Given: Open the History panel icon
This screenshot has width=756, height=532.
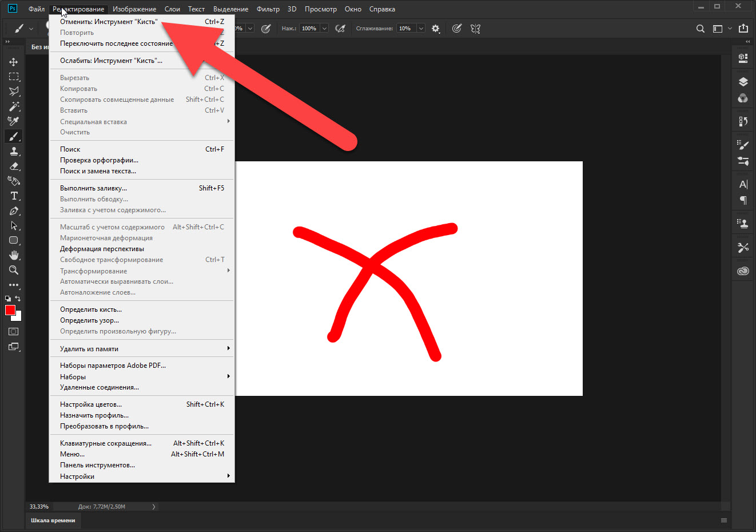Looking at the screenshot, I should (x=743, y=121).
